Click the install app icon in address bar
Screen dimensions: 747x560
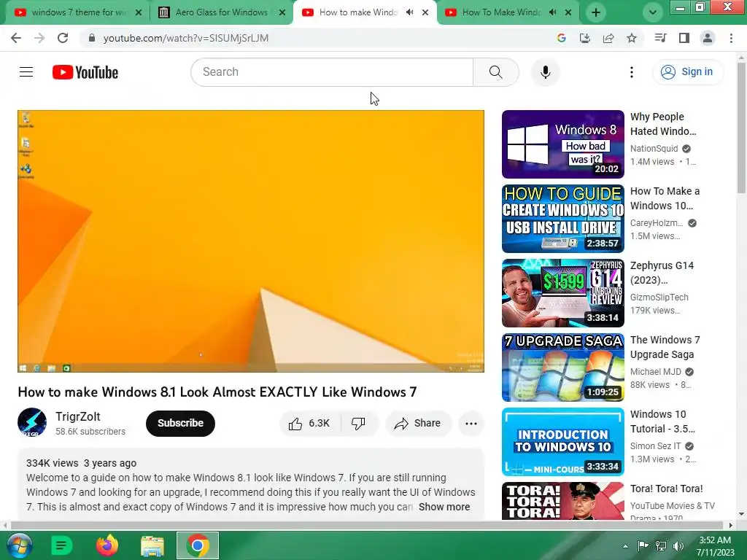click(585, 38)
